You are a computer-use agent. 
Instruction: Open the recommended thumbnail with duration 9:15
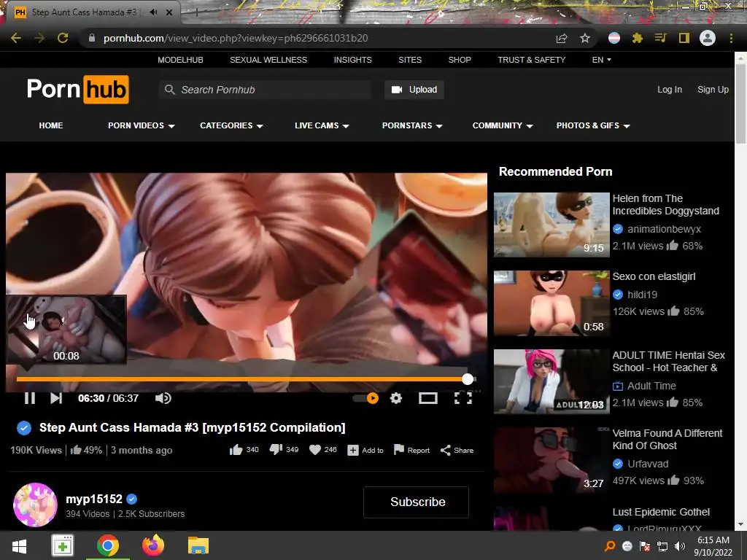[x=551, y=225]
